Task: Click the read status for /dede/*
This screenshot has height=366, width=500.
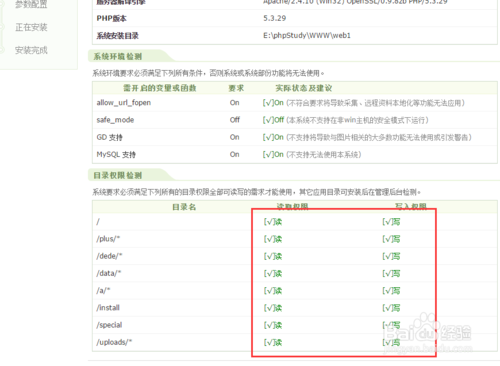Action: click(x=273, y=256)
